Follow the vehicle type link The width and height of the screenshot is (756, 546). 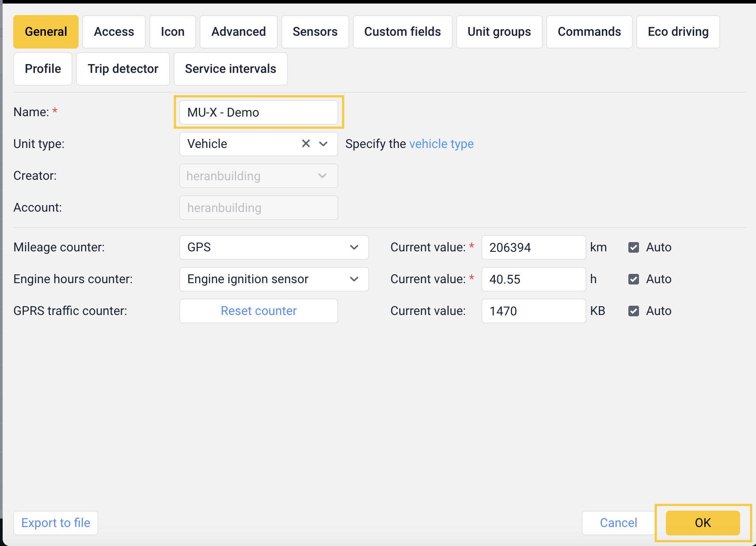pyautogui.click(x=441, y=144)
